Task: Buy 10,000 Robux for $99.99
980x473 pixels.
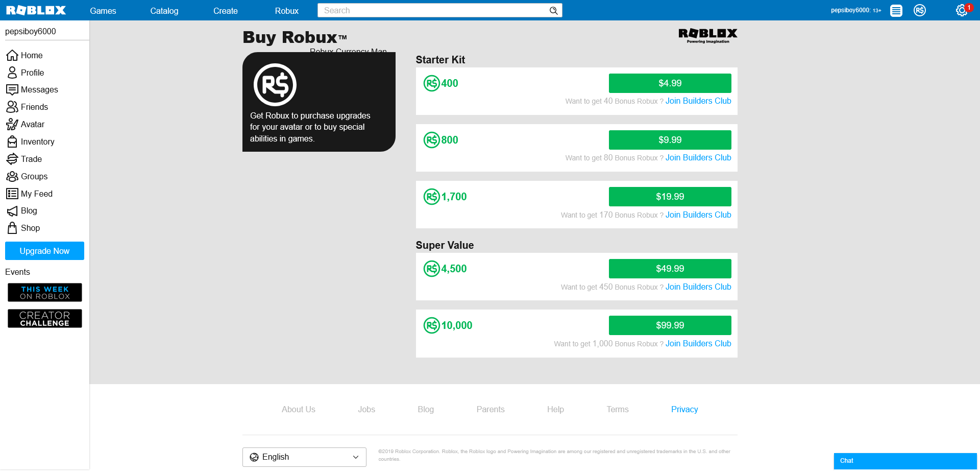Action: tap(670, 325)
